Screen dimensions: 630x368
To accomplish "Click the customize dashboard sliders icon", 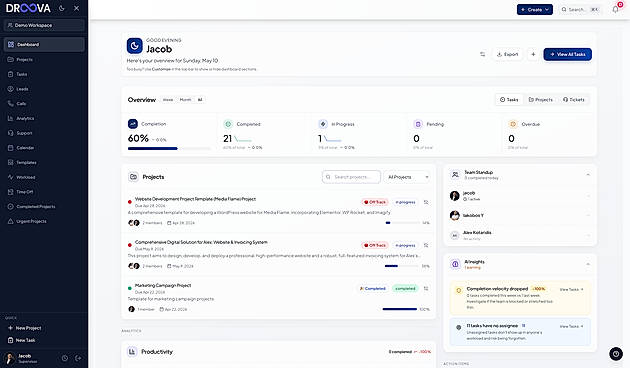I will pos(483,54).
